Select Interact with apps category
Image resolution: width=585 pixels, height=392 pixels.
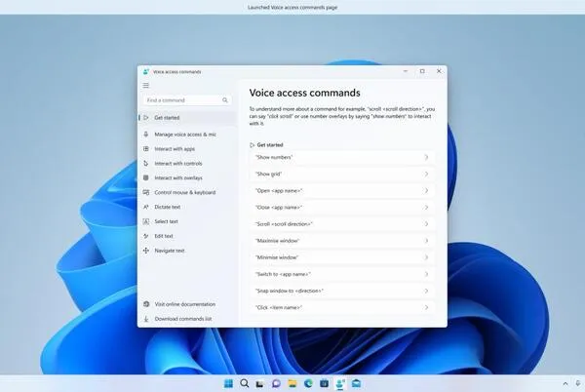pyautogui.click(x=187, y=148)
